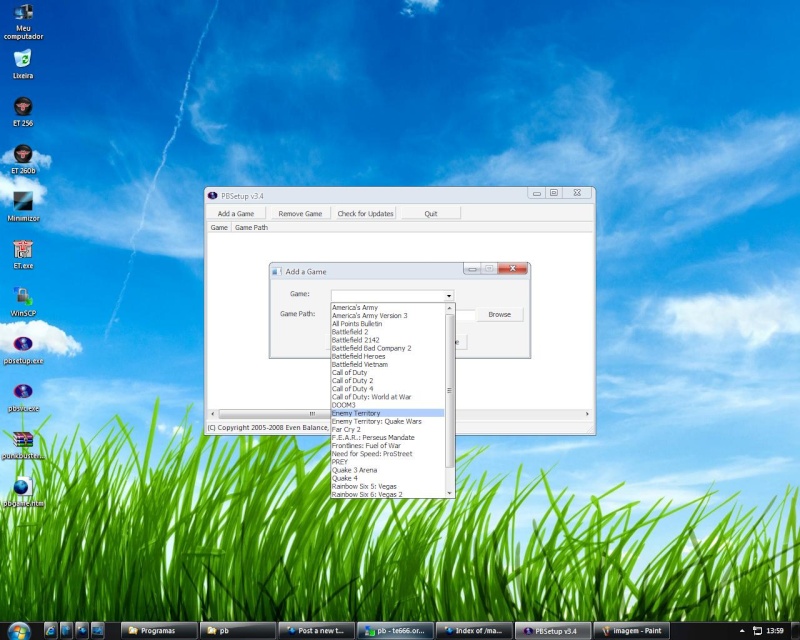Select Call of Duty 4 in list
The width and height of the screenshot is (800, 640).
(388, 389)
